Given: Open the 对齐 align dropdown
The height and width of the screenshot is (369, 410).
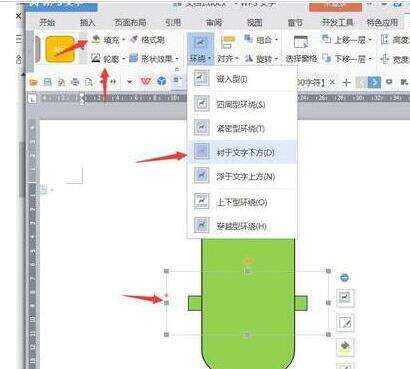Looking at the screenshot, I should (x=228, y=49).
